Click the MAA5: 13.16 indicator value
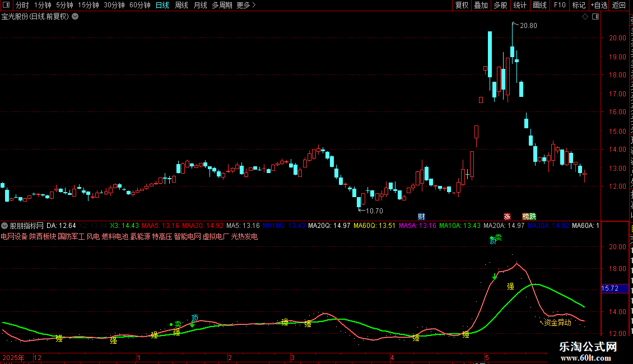This screenshot has height=364, width=633. (160, 226)
